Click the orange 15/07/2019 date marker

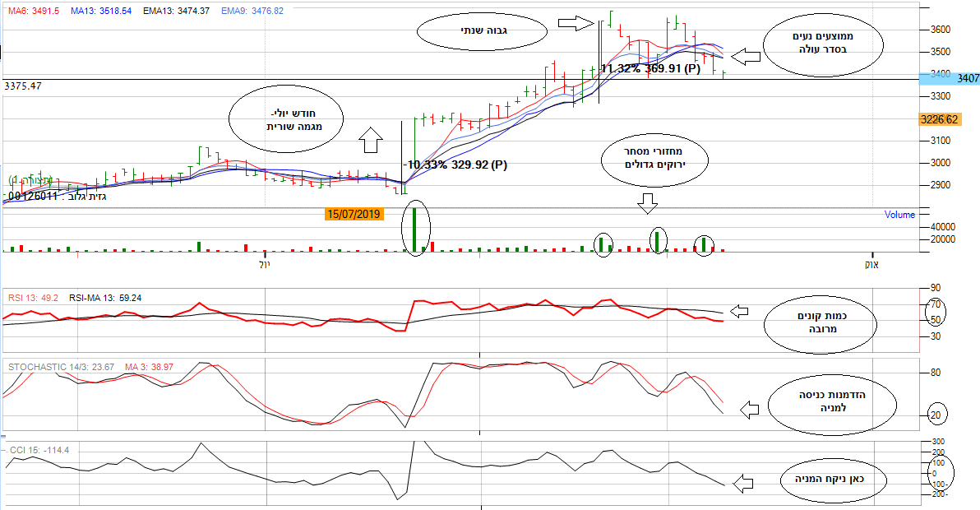pyautogui.click(x=354, y=214)
